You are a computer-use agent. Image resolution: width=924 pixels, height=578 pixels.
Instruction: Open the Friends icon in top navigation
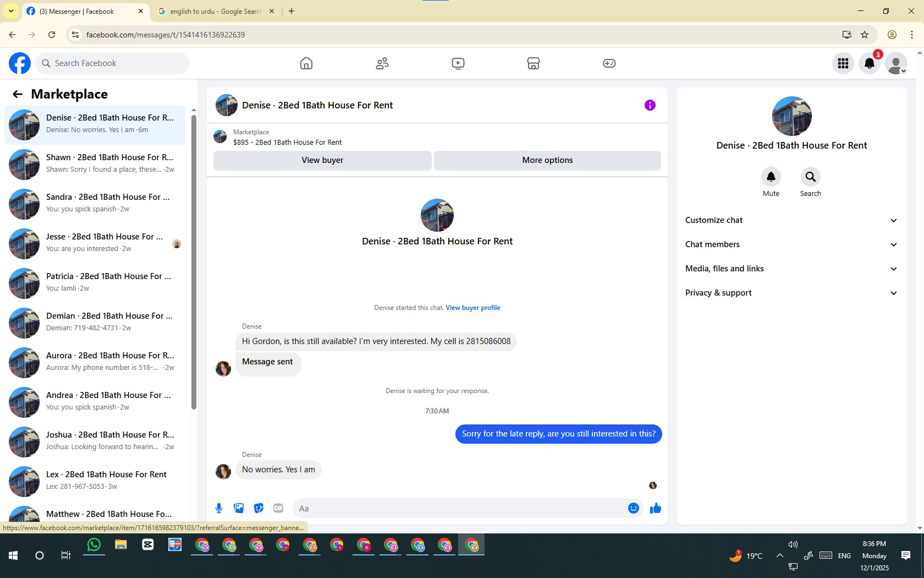[382, 63]
